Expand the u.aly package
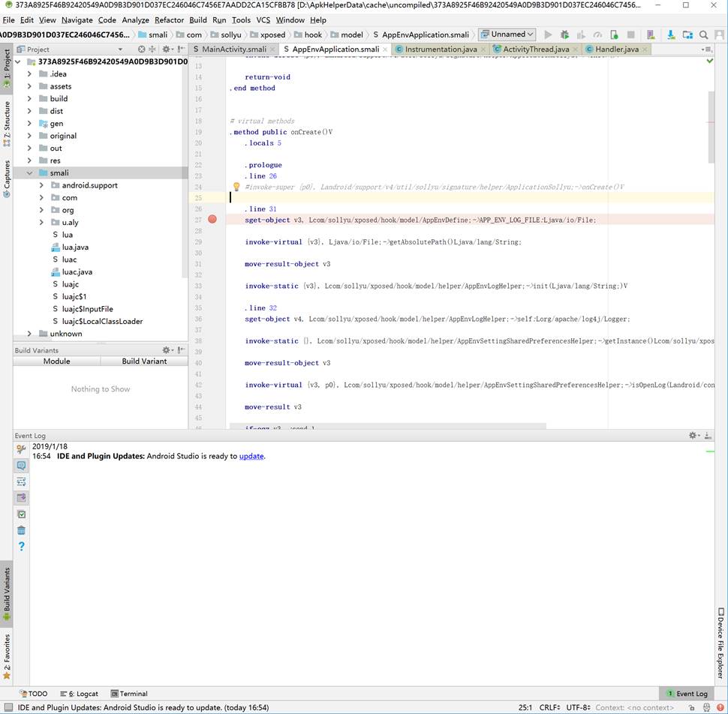 [41, 222]
